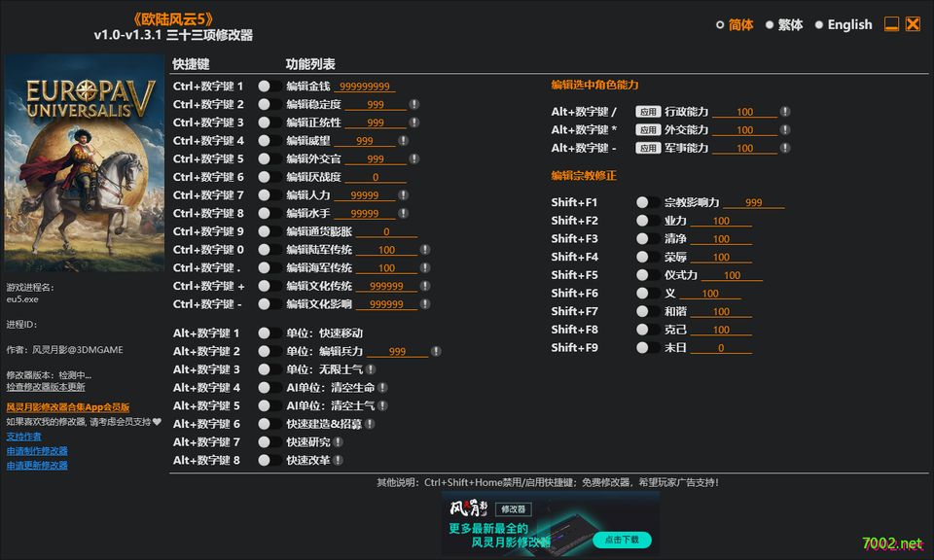
Task: Click the 编辑人力 value field 99999
Action: 365,195
